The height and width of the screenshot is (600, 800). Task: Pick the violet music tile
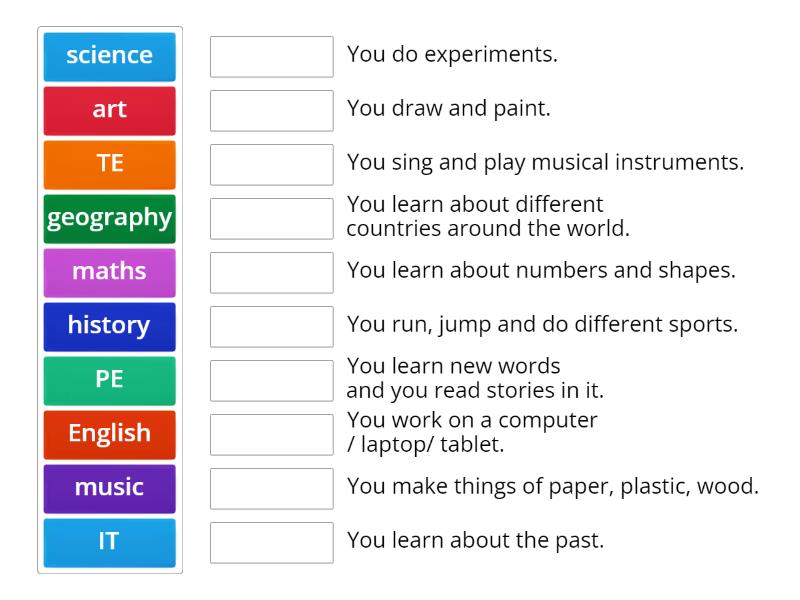point(109,488)
